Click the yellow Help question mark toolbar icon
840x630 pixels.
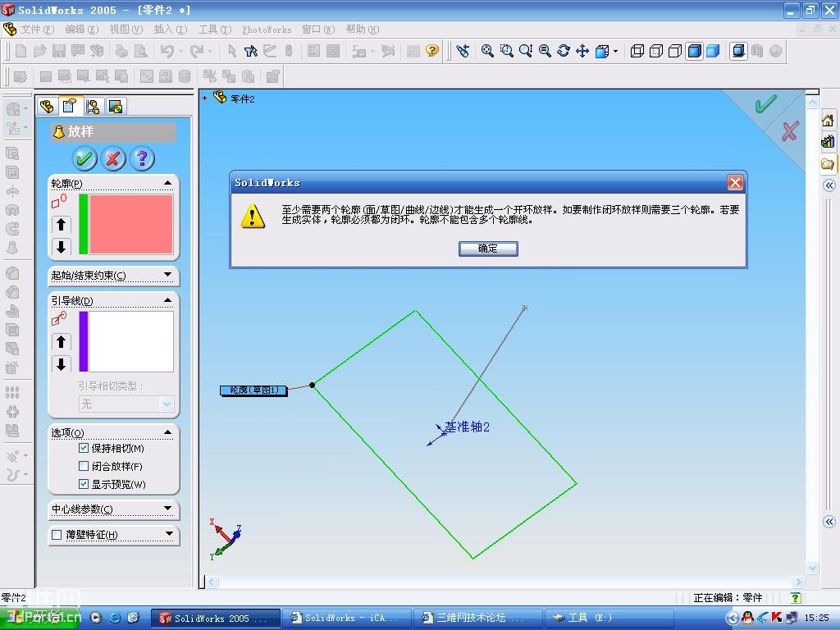click(431, 51)
